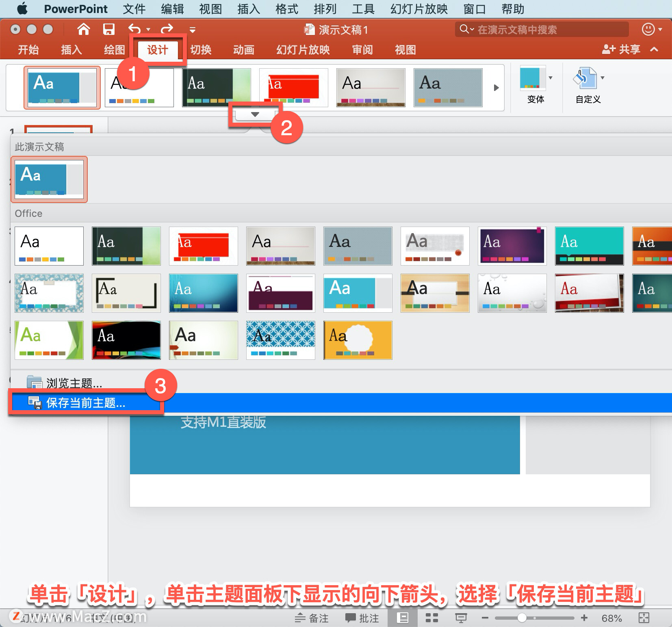672x627 pixels.
Task: Open the Undo history dropdown arrow
Action: click(148, 30)
